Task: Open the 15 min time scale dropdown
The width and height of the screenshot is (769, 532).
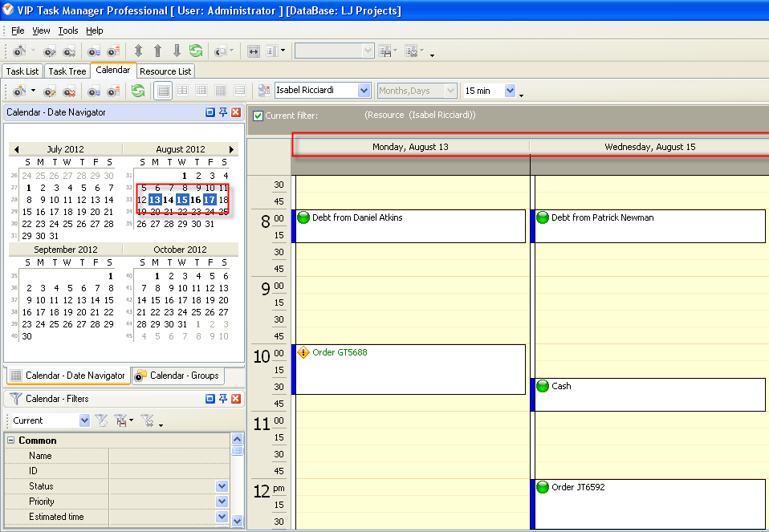Action: pos(510,91)
